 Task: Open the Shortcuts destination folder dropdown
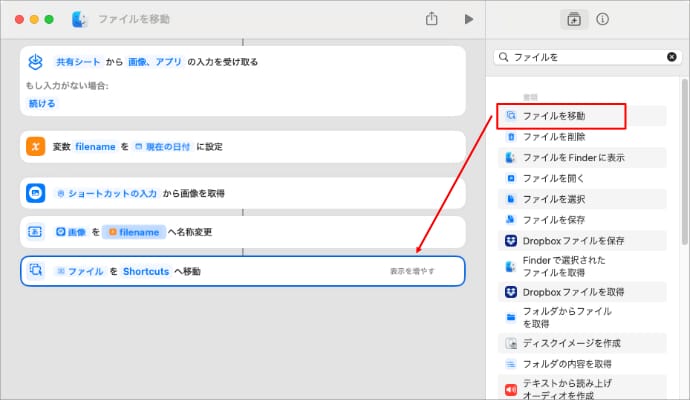[146, 271]
